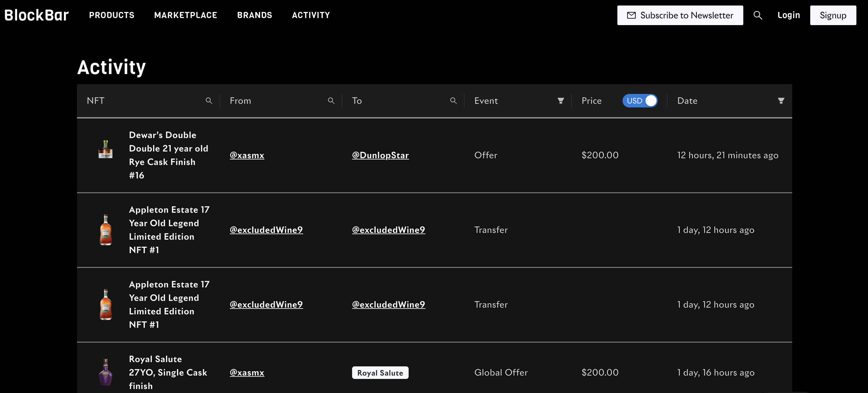Open the Dewar's Double Double bottle thumbnail
The height and width of the screenshot is (393, 868).
click(x=105, y=149)
